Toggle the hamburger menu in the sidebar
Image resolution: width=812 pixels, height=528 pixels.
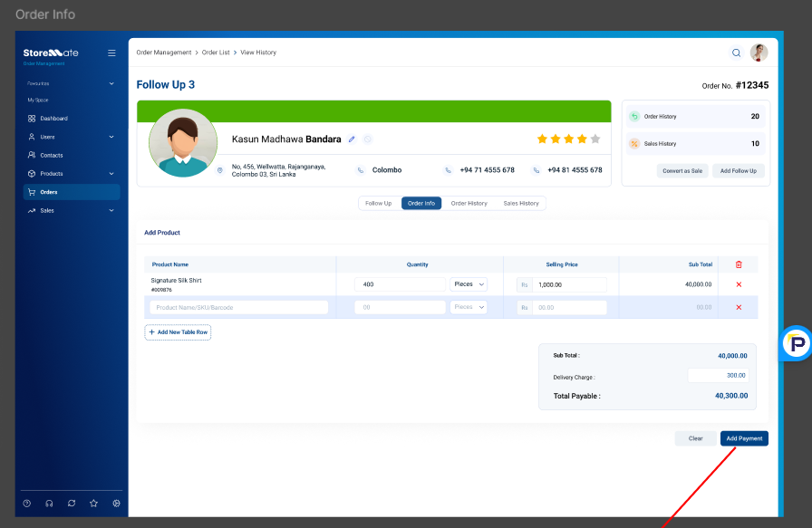click(x=111, y=53)
